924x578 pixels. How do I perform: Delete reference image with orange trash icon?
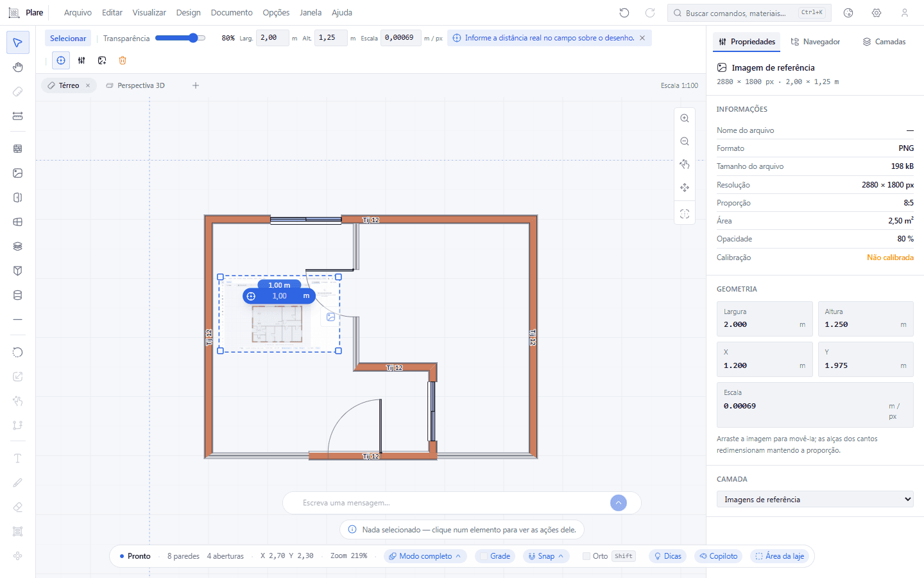pyautogui.click(x=123, y=60)
